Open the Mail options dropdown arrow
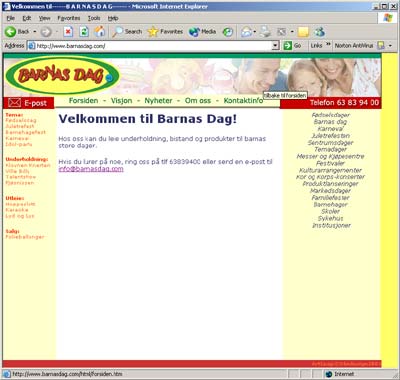The image size is (400, 380). coord(255,32)
